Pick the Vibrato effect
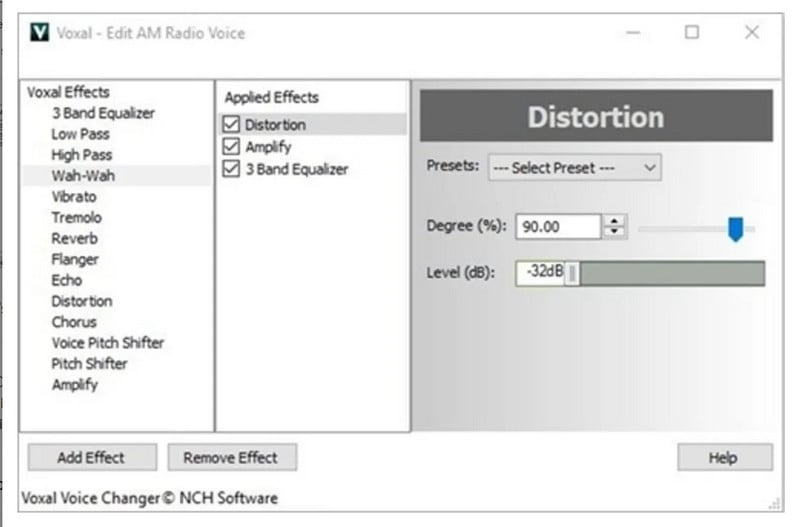The height and width of the screenshot is (527, 800). tap(73, 197)
